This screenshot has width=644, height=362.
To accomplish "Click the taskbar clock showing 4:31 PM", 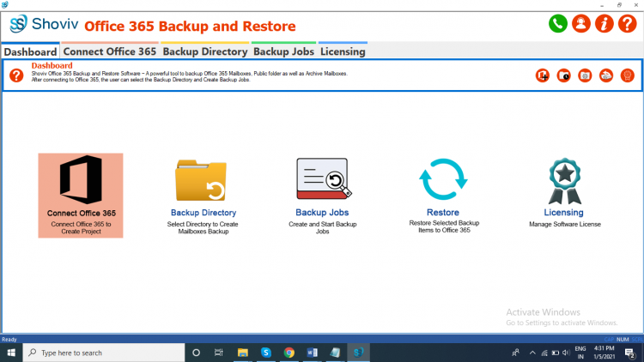I will tap(605, 353).
